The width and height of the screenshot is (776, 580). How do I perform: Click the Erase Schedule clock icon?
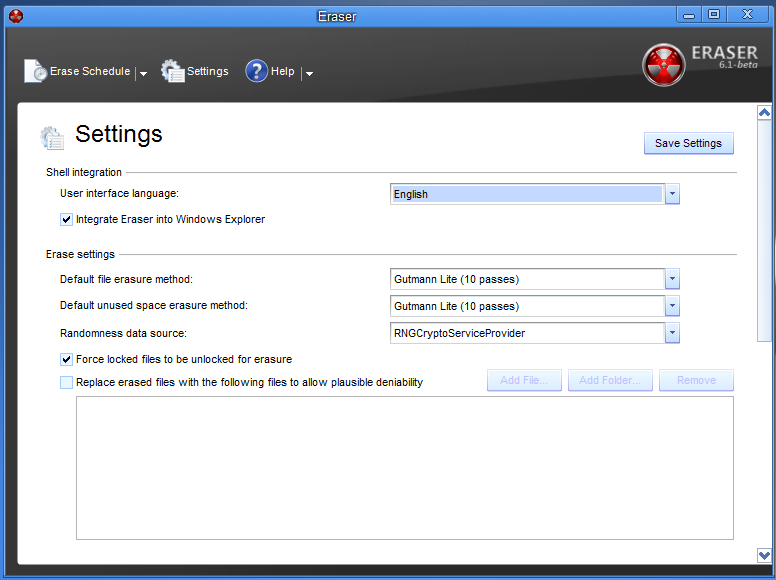point(35,71)
